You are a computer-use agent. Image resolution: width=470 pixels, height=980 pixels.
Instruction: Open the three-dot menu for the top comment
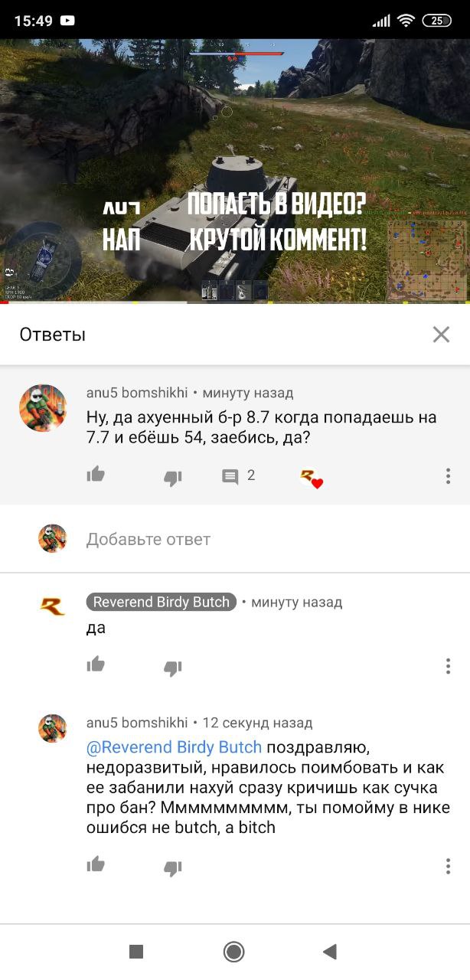(x=448, y=476)
